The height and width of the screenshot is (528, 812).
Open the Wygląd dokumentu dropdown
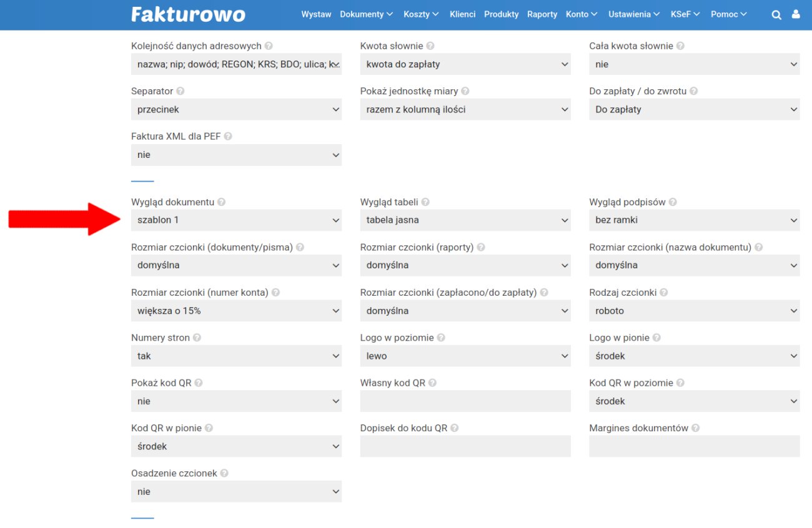click(236, 220)
